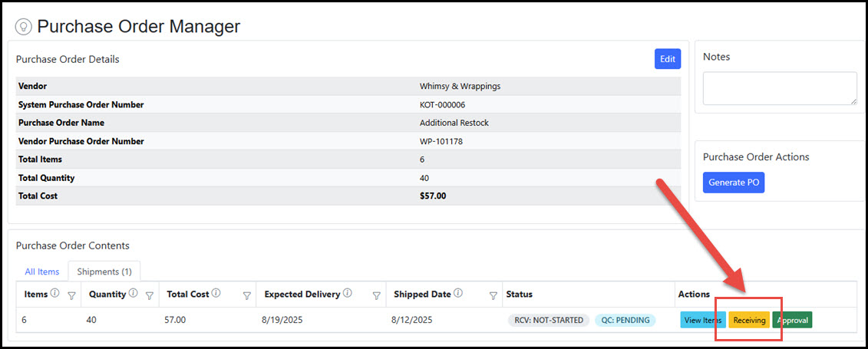Image resolution: width=868 pixels, height=349 pixels.
Task: Open the Expected Delivery column filter
Action: click(x=378, y=295)
